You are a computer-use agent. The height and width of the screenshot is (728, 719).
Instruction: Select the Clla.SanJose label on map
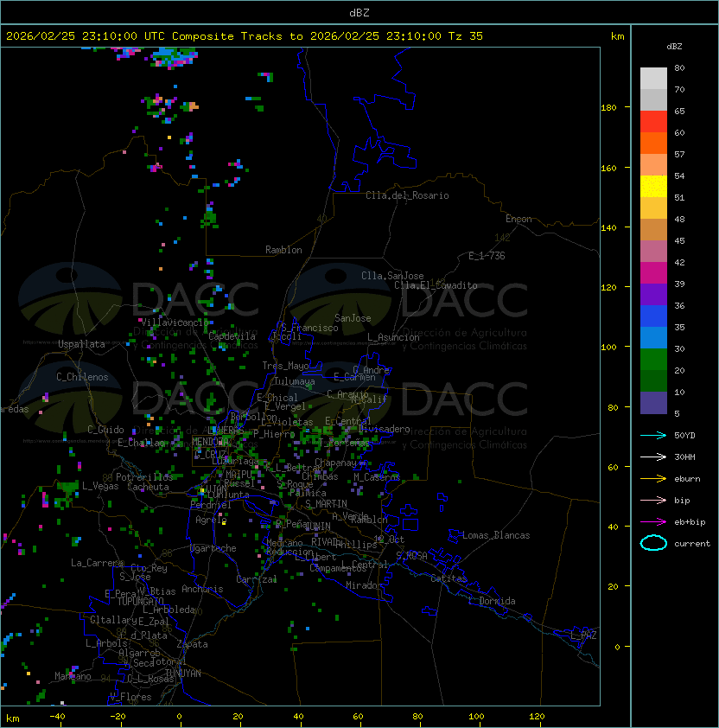392,276
